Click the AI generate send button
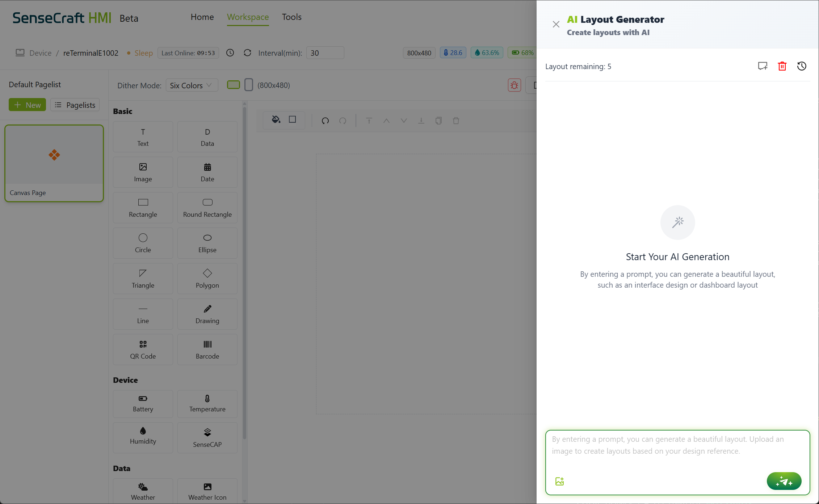The image size is (819, 504). click(x=784, y=481)
